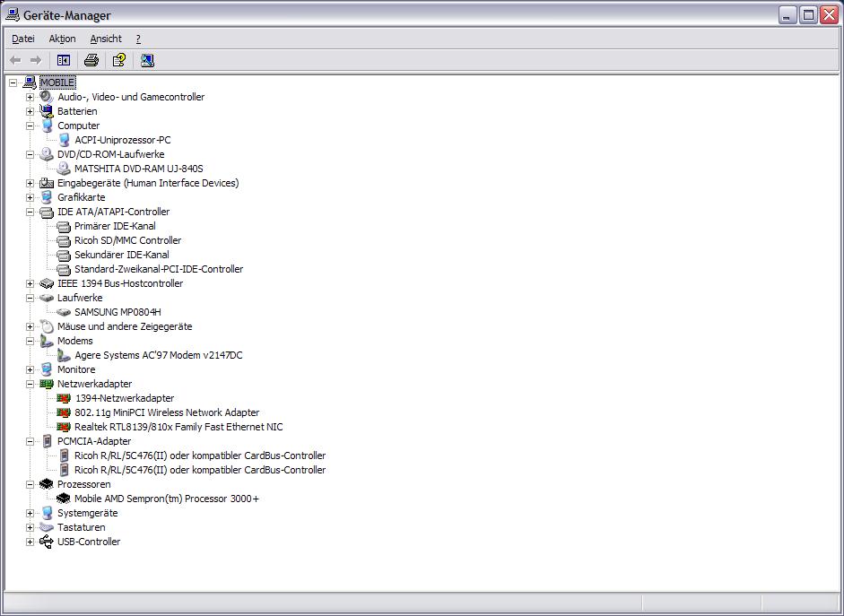Select first Ricoh R/RL/5C476(II) CardBus-Controller

pos(200,455)
